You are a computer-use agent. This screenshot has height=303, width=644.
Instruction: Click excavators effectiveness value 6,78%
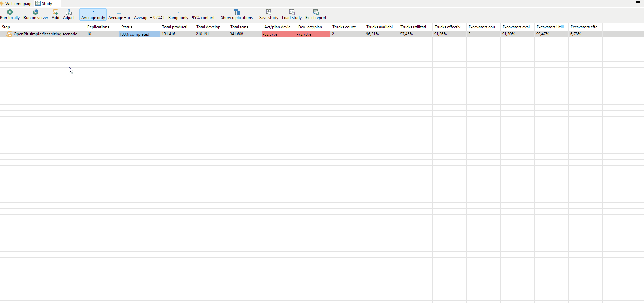pos(576,34)
